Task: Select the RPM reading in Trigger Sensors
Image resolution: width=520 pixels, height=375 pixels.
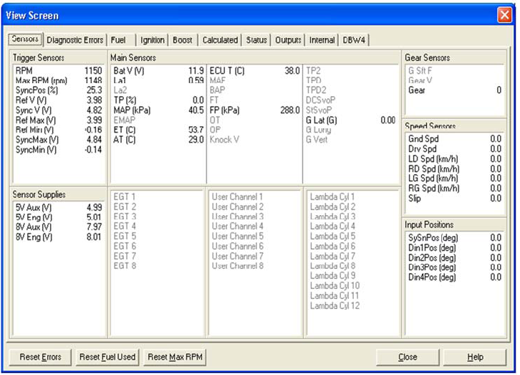Action: coord(58,71)
